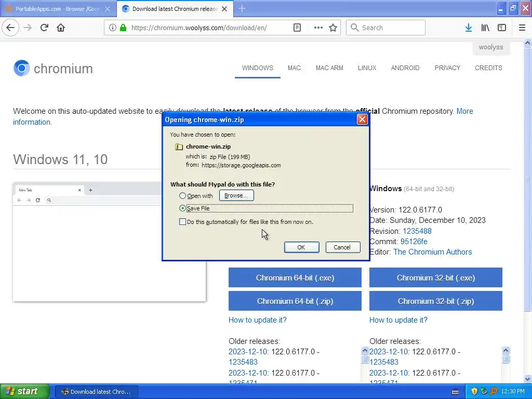Screen dimensions: 532x399
Task: Open the library bookshelf icon
Action: 485,28
